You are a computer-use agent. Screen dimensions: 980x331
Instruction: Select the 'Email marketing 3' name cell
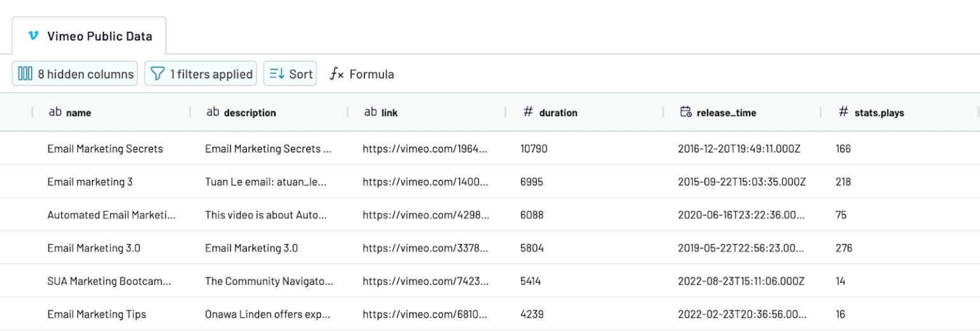pos(90,182)
